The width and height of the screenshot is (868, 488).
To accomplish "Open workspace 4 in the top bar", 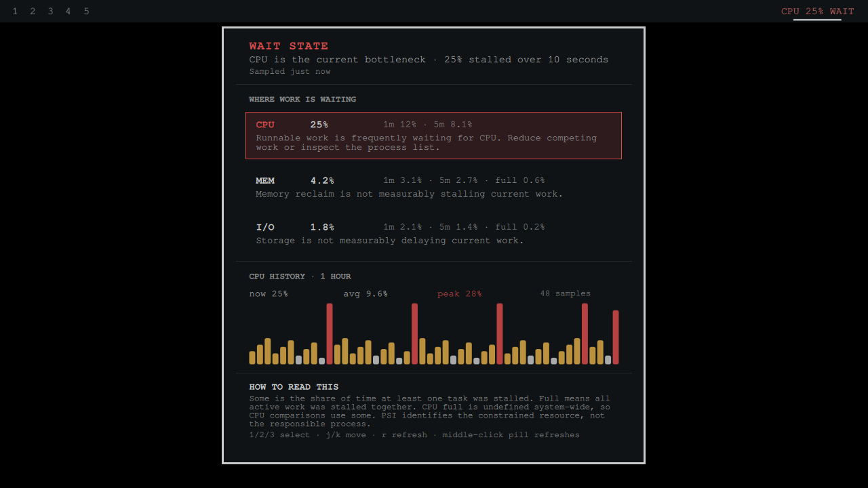I will (x=68, y=12).
